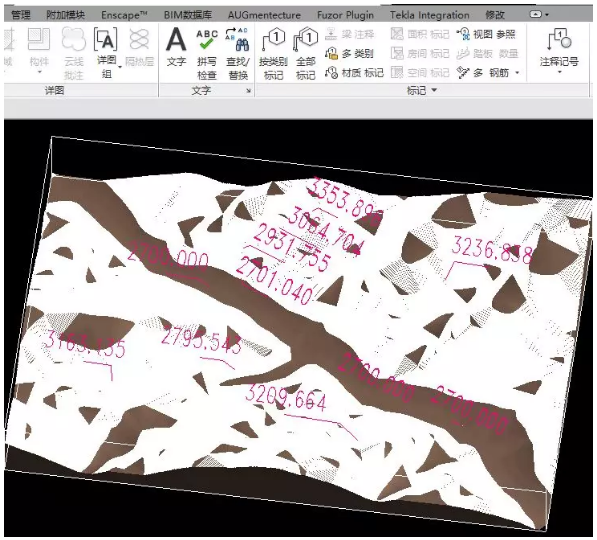Expand the 构件 dropdown arrow

40,72
